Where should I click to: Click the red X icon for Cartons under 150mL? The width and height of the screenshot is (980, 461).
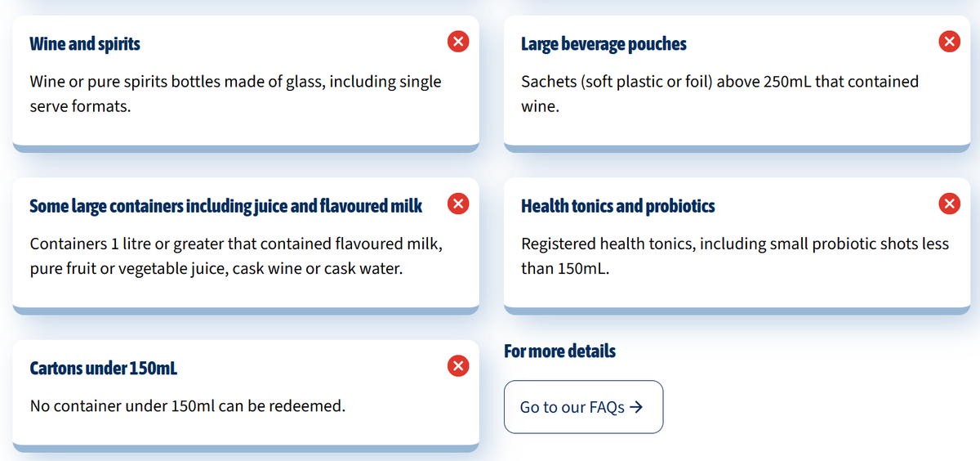click(458, 365)
